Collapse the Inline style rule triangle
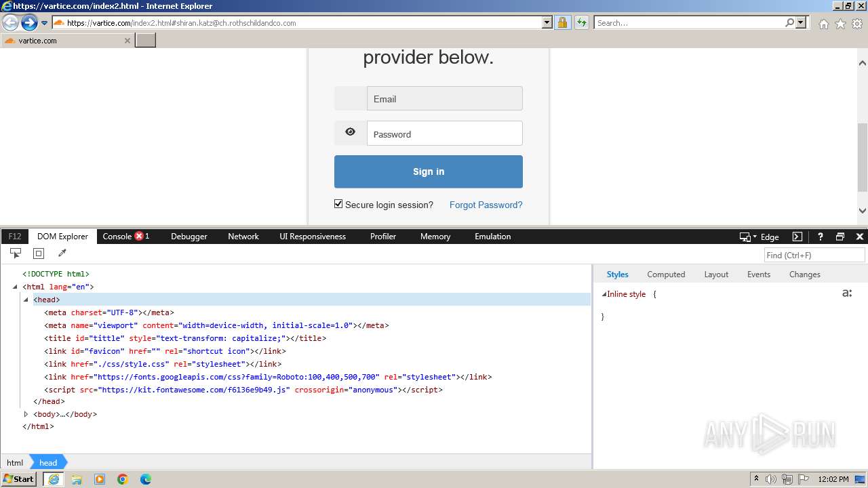 pyautogui.click(x=604, y=294)
